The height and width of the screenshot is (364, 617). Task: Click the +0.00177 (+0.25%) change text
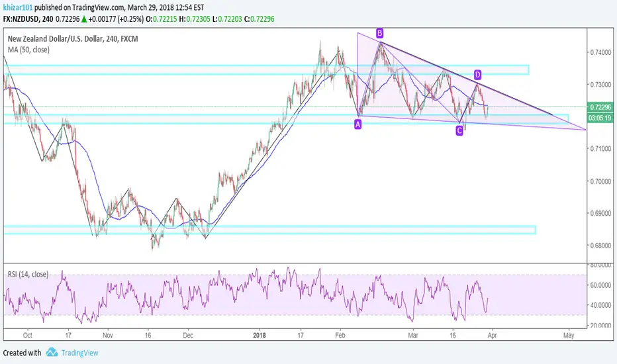click(x=116, y=19)
